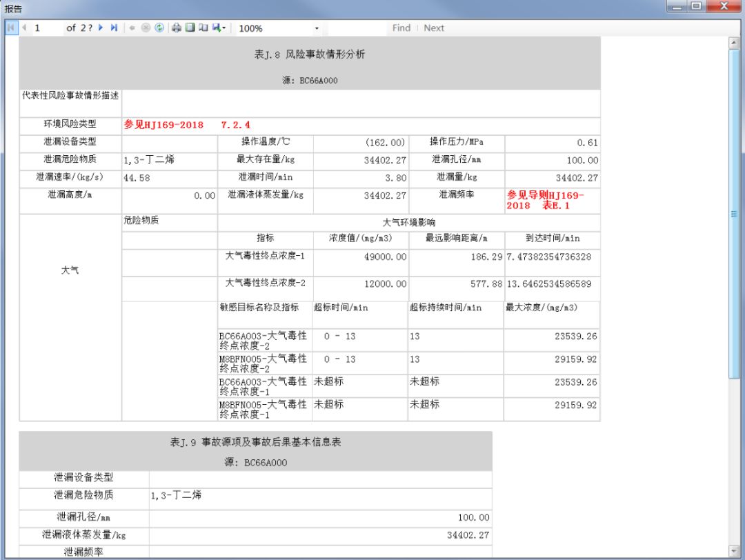Select title 表J.8 风险事故情形分析
The width and height of the screenshot is (745, 560).
point(309,54)
